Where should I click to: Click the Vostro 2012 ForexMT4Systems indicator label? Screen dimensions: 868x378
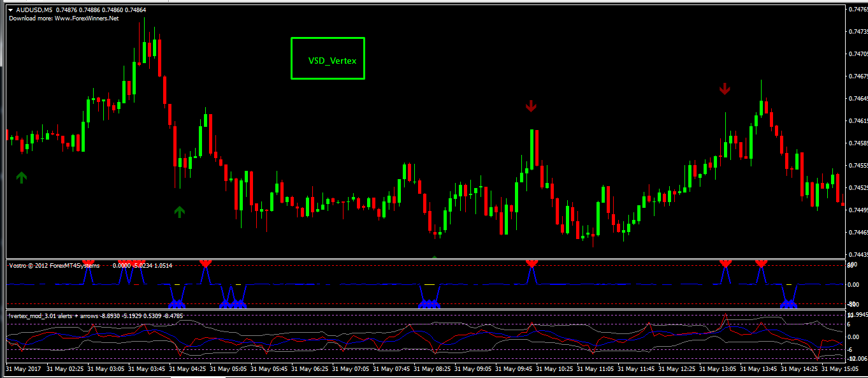coord(54,265)
